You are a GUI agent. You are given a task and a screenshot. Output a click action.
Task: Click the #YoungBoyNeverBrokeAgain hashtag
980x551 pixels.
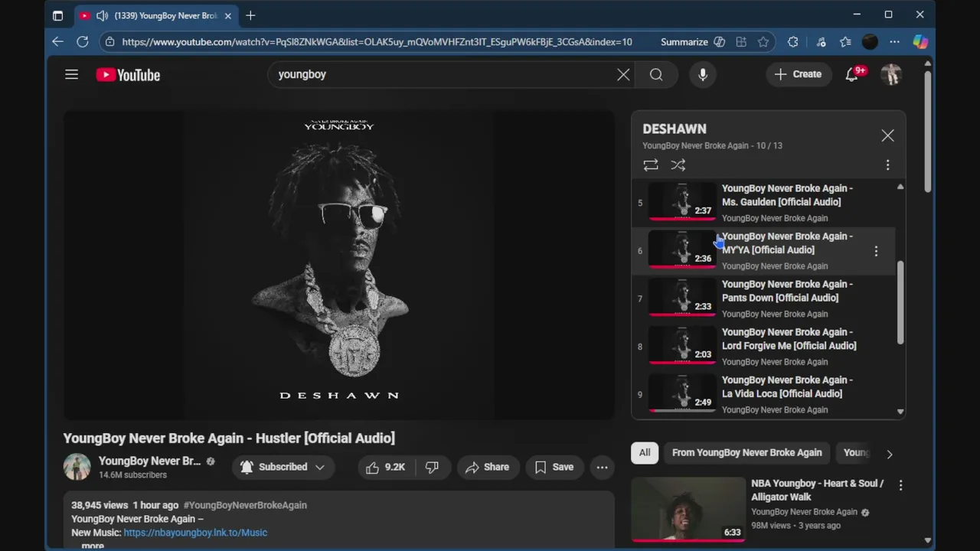(245, 505)
